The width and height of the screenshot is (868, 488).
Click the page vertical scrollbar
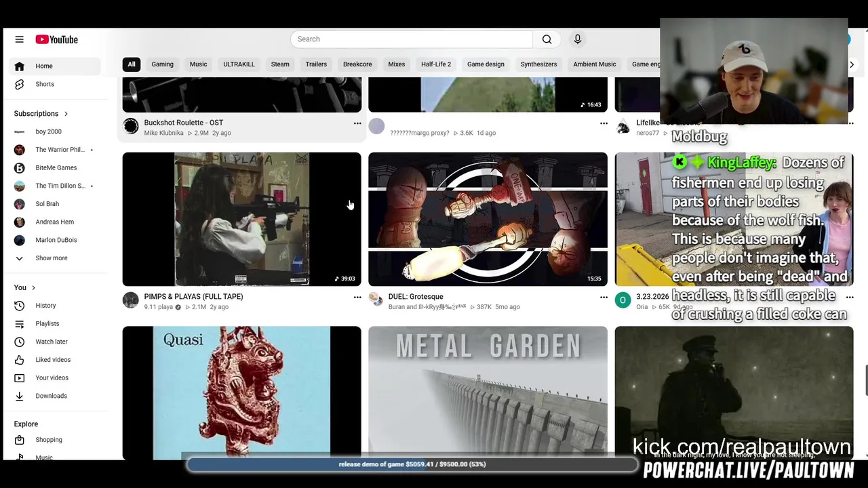pyautogui.click(x=865, y=380)
